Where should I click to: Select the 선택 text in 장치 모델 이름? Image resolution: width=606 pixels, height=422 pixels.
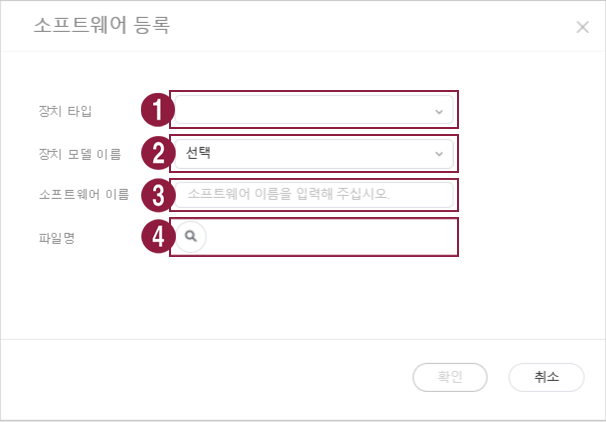tap(198, 153)
